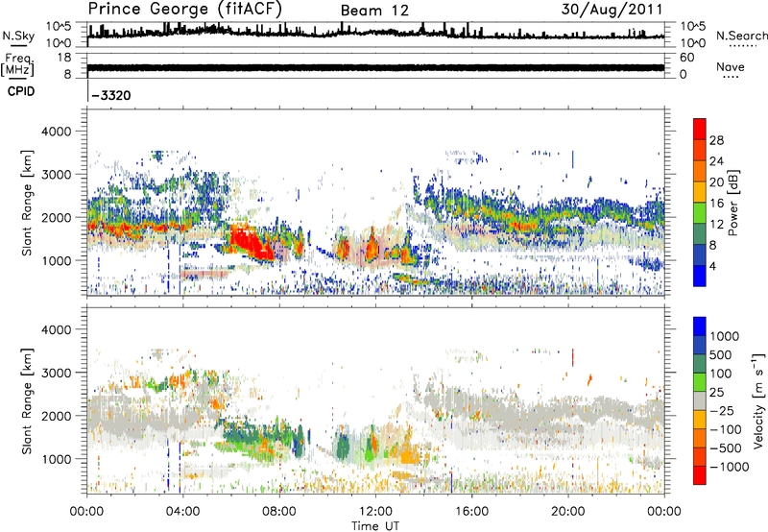Image resolution: width=768 pixels, height=532 pixels.
Task: Click the "24" tick on power colorbar
Action: [x=716, y=161]
